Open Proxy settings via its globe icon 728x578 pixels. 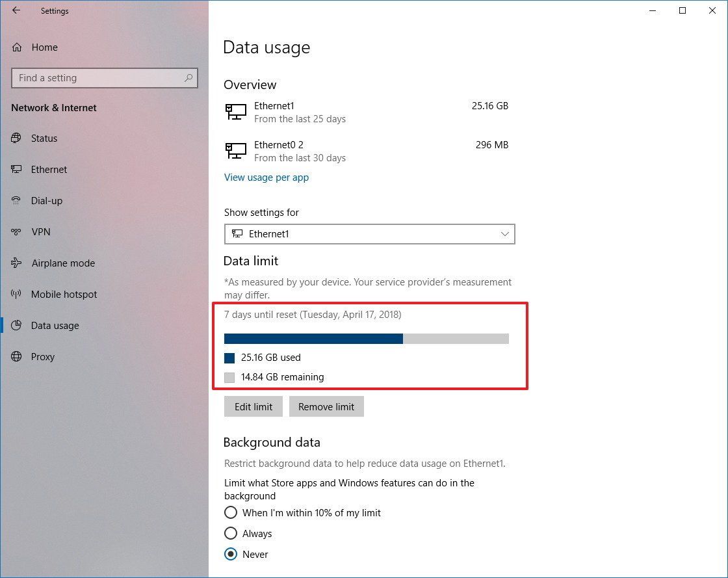tap(16, 356)
